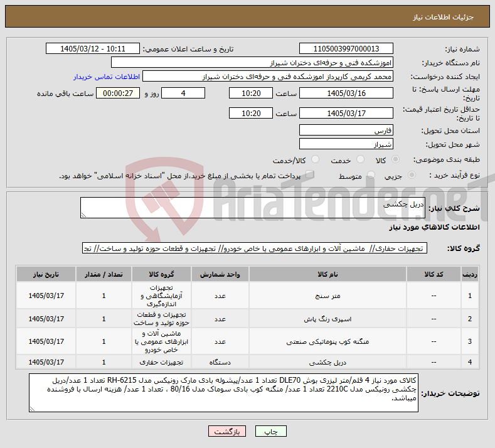The height and width of the screenshot is (448, 495).
Task: Click the دستگاه unit cell in row 4
Action: pyautogui.click(x=220, y=362)
